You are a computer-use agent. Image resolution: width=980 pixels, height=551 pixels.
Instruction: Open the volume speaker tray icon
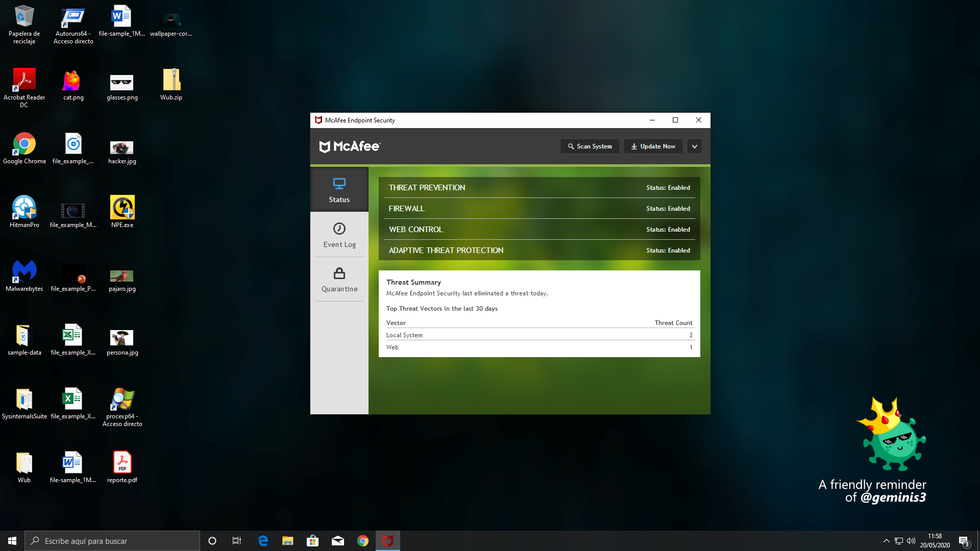[911, 541]
